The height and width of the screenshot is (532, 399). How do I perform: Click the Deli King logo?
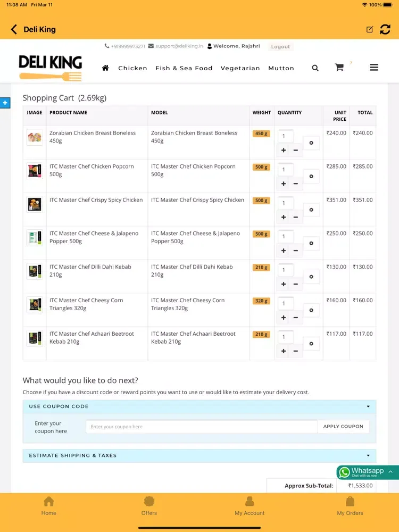51,68
